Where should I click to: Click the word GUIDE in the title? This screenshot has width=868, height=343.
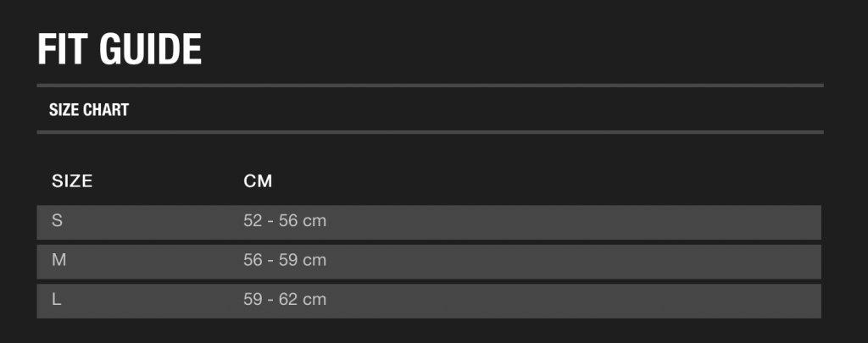[x=151, y=49]
